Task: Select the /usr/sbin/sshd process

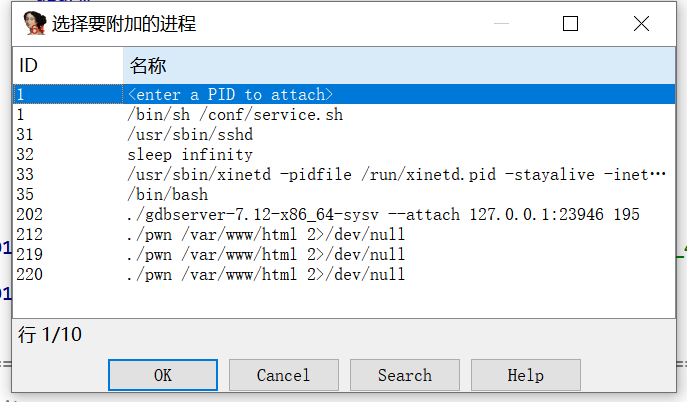Action: point(344,134)
